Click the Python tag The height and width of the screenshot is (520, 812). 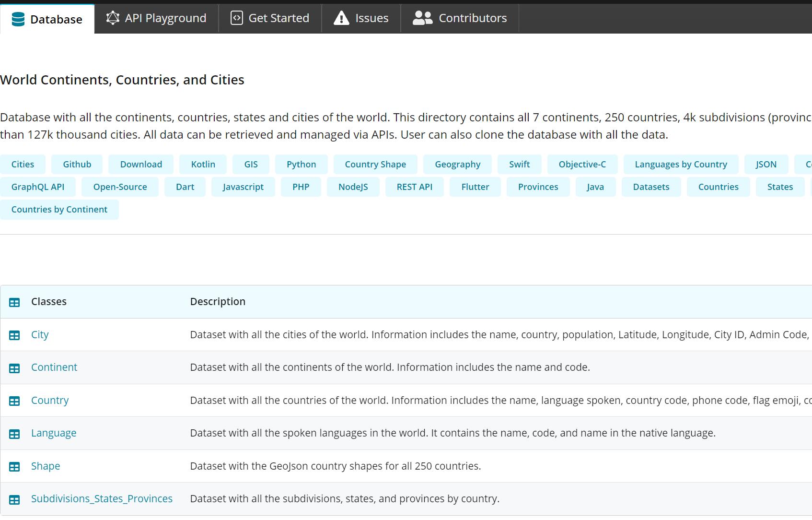(x=301, y=165)
